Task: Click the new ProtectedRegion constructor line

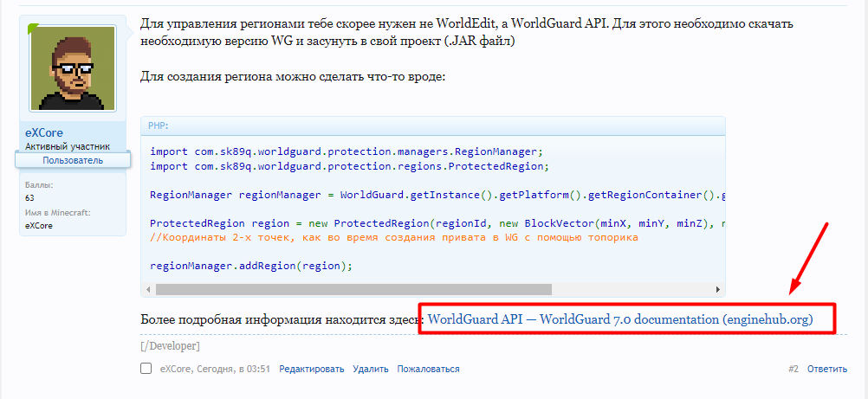Action: pos(437,223)
